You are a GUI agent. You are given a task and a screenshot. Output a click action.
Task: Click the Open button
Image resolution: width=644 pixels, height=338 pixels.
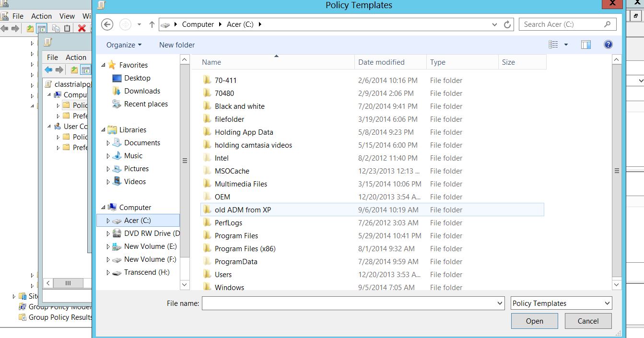(534, 321)
